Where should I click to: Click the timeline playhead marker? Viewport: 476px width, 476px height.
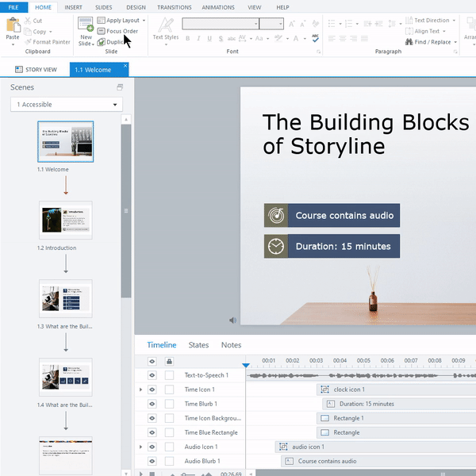[246, 365]
